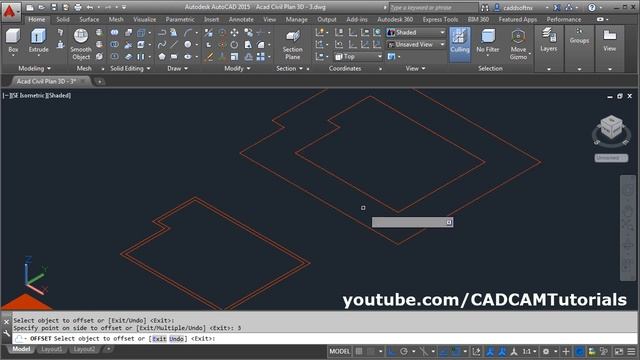Viewport: 640px width, 360px height.
Task: Toggle MODEL space button in status bar
Action: coord(340,351)
